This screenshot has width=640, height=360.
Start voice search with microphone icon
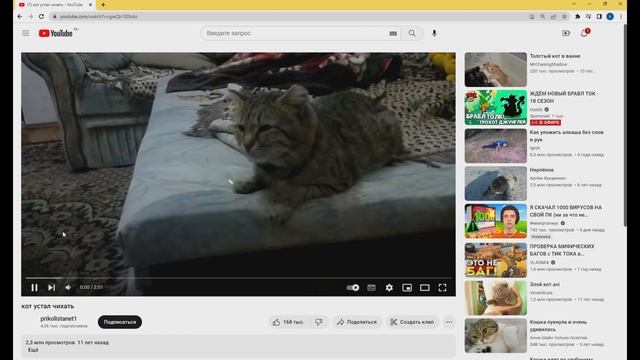pos(434,33)
